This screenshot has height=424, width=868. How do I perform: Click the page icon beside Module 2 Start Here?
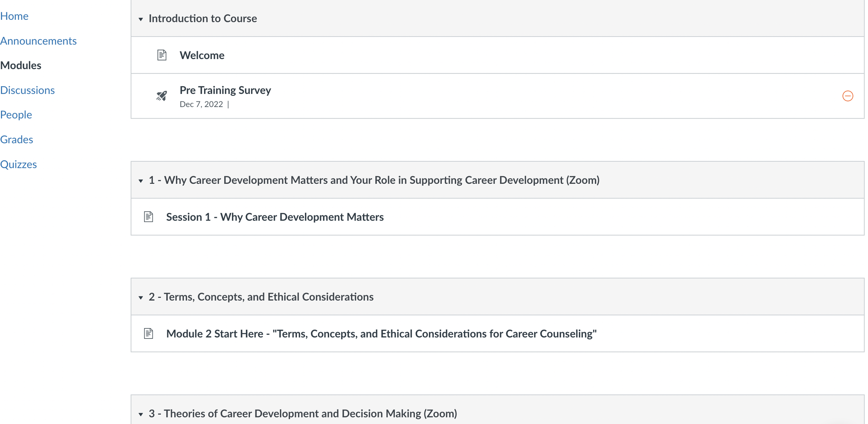[149, 334]
